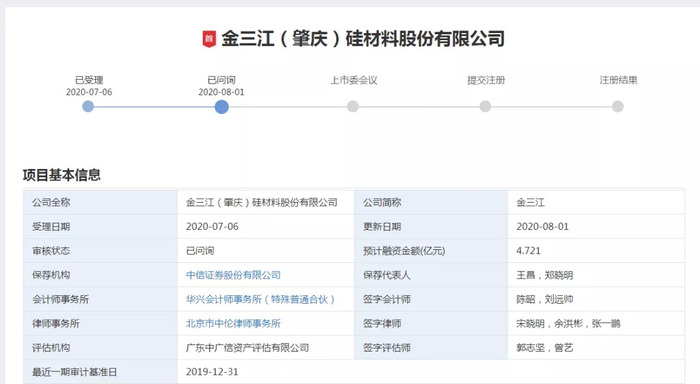This screenshot has width=700, height=384.
Task: Open the 北京市中伦律师事务所 link
Action: click(x=233, y=323)
